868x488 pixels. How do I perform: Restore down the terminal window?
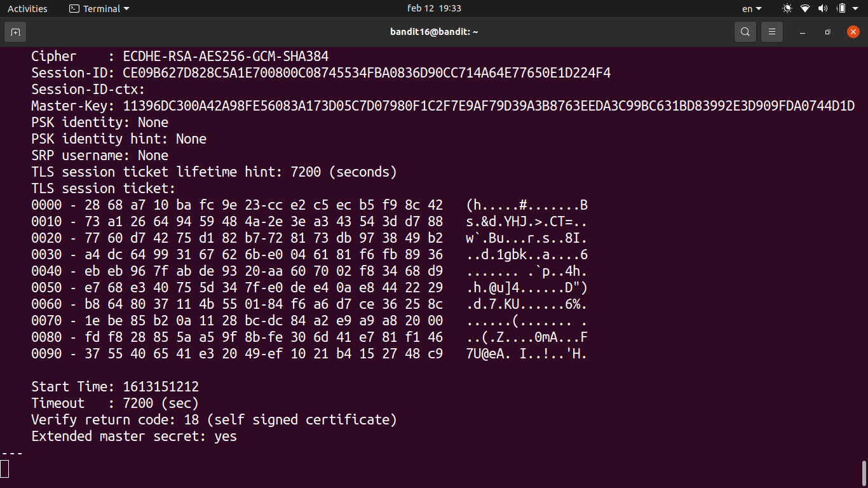pos(827,32)
